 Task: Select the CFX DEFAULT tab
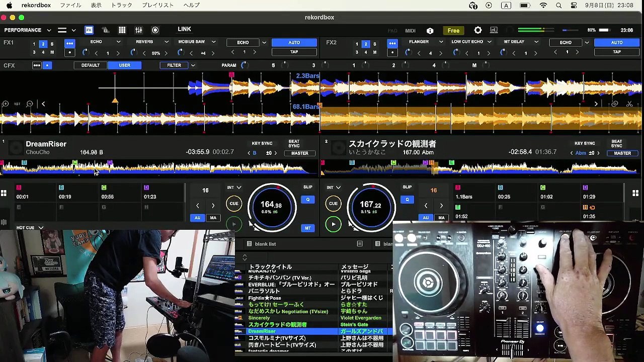pos(91,65)
